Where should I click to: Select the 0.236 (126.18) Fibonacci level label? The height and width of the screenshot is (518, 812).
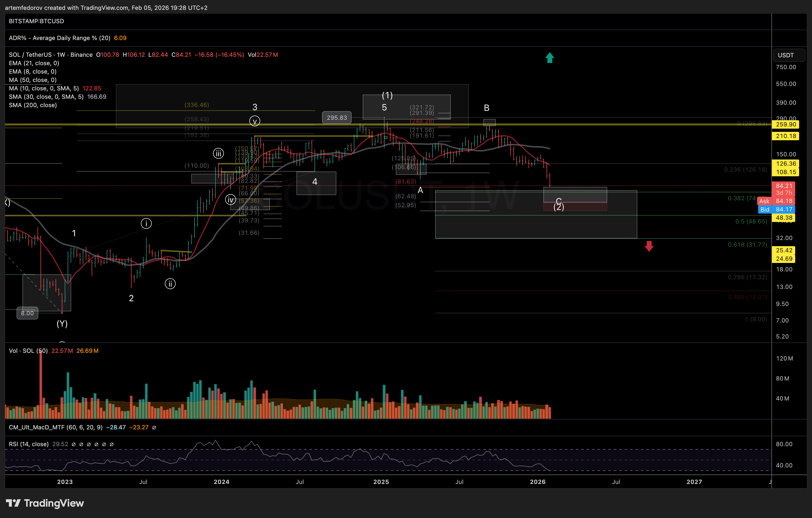click(x=746, y=170)
